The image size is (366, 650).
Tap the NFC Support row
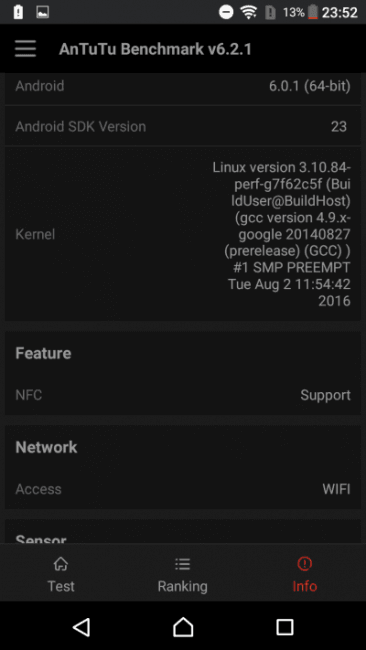coord(183,395)
